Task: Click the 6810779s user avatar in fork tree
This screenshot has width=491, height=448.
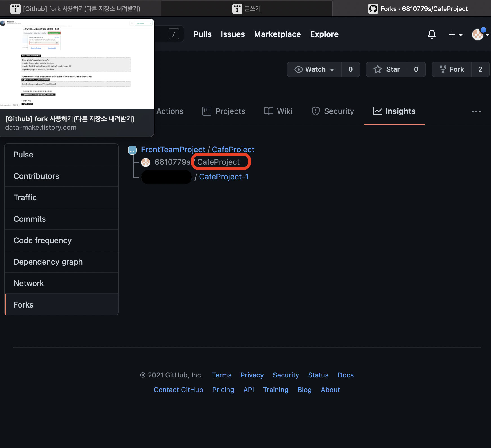Action: pos(146,162)
